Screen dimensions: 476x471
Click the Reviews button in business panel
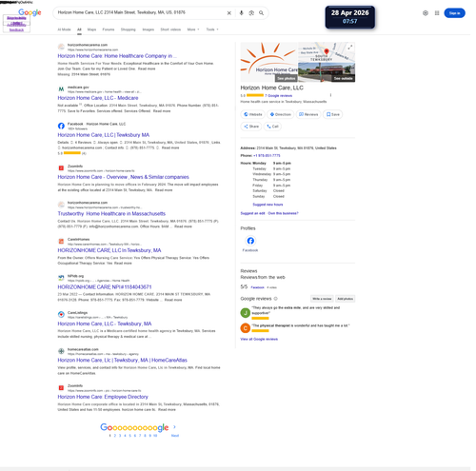tap(308, 114)
